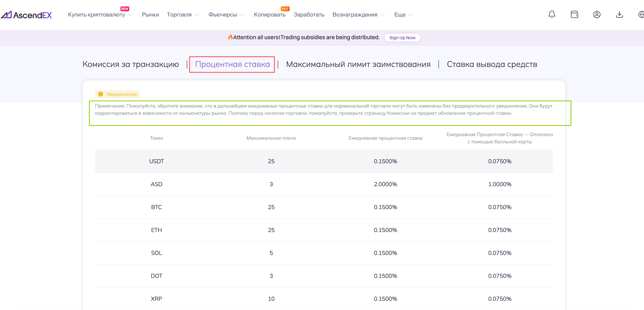Viewport: 644px width, 310px height.
Task: Open the wallet icon in header
Action: 574,14
